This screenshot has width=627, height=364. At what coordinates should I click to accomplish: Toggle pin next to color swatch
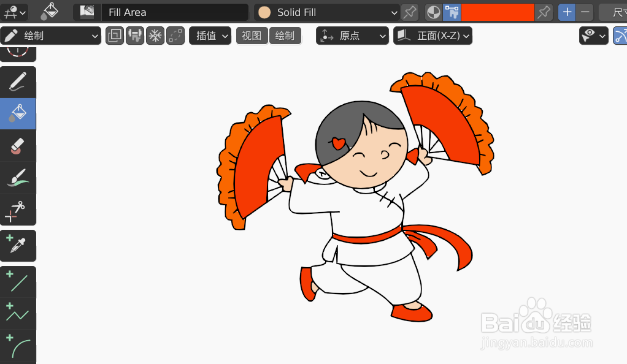point(544,12)
